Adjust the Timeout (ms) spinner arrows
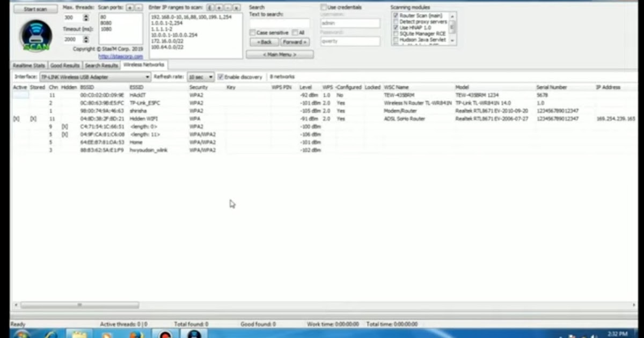This screenshot has width=644, height=338. [x=85, y=39]
